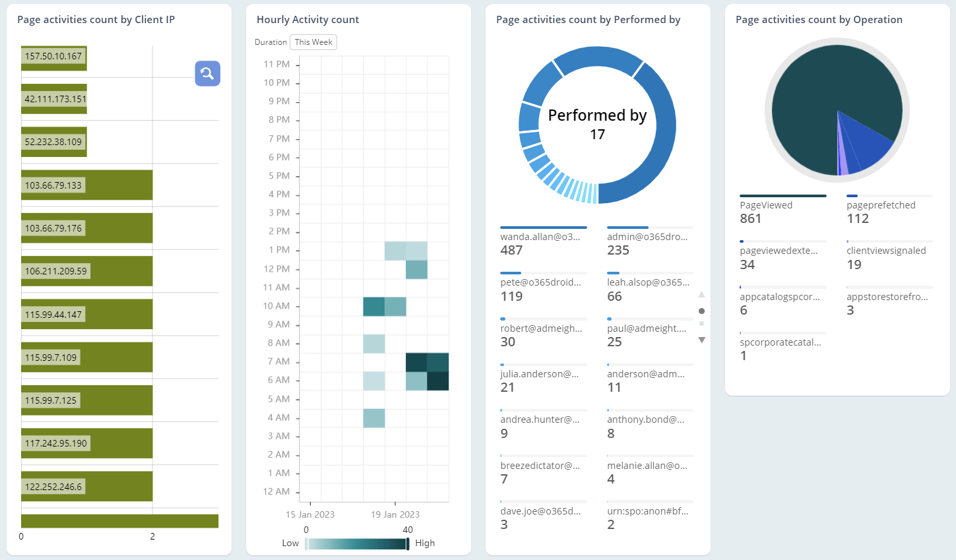Screen dimensions: 956x560
Task: Click the down scroll arrow in Performed by list
Action: (x=702, y=340)
